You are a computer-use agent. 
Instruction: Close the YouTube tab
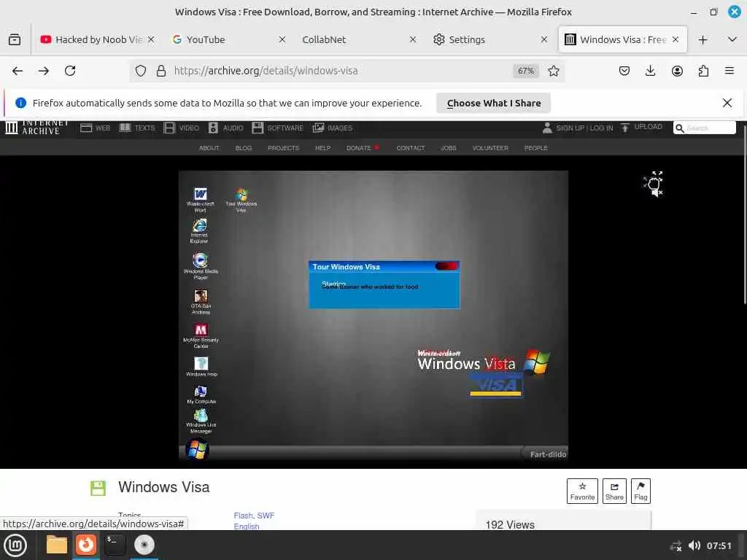coord(282,39)
